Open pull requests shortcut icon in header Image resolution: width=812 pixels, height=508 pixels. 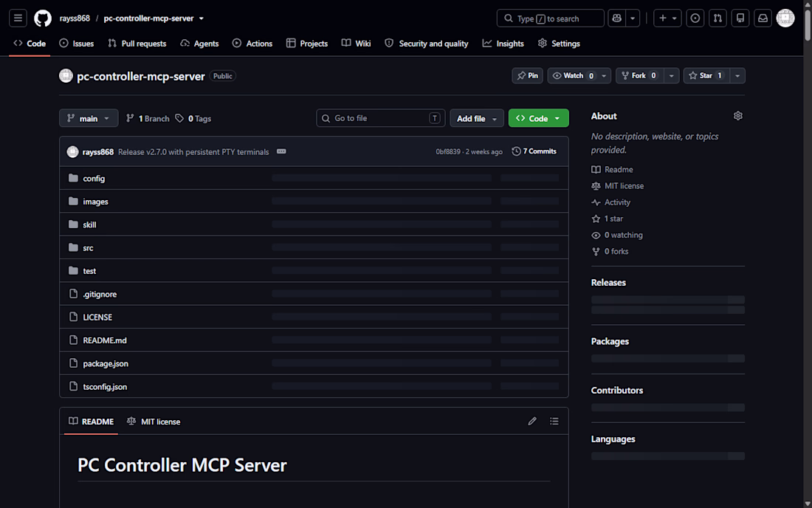[x=718, y=18]
